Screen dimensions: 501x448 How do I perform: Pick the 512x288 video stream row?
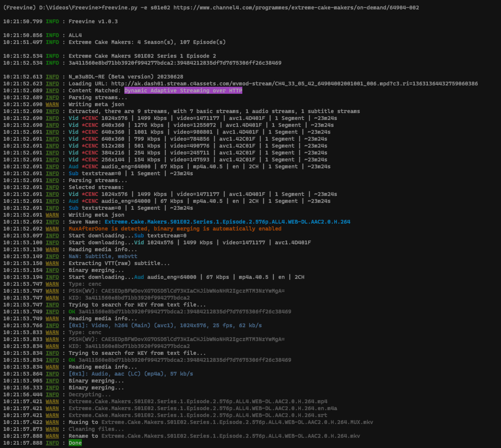198,146
